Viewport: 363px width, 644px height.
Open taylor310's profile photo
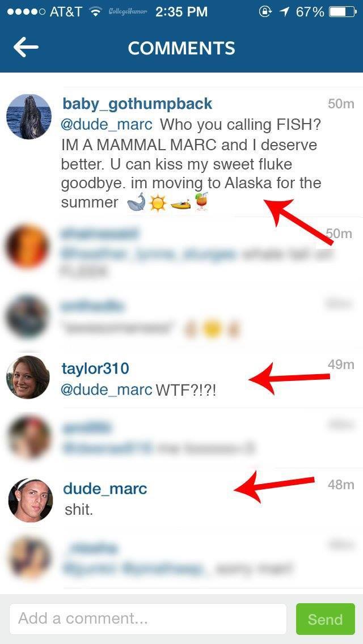pos(28,377)
